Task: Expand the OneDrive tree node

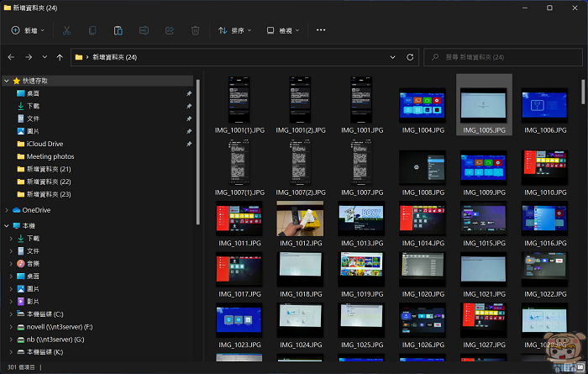Action: [7, 209]
